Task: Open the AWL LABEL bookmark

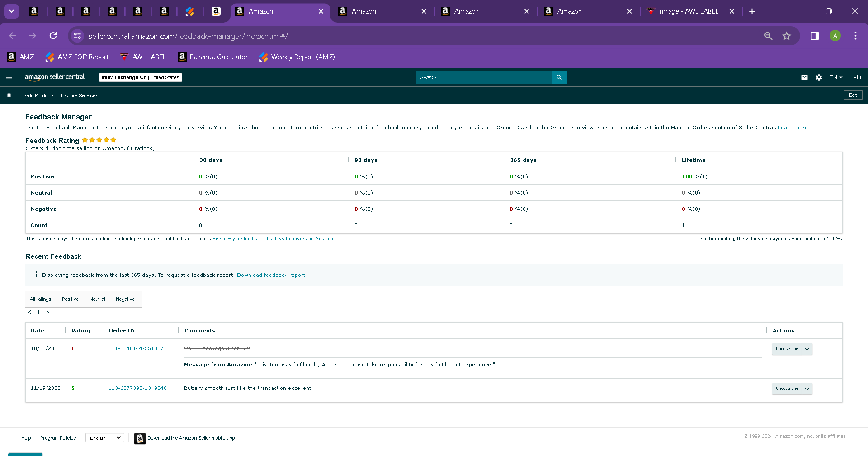Action: point(143,57)
